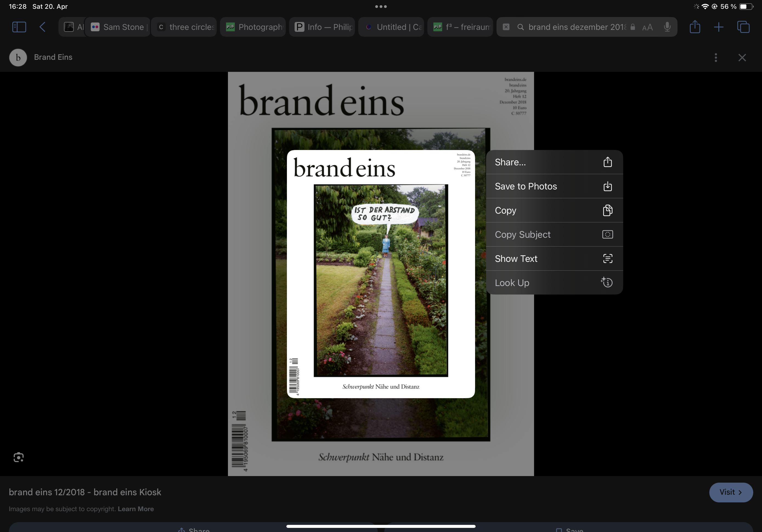The image size is (762, 532).
Task: Open the Learn More link
Action: pos(136,508)
